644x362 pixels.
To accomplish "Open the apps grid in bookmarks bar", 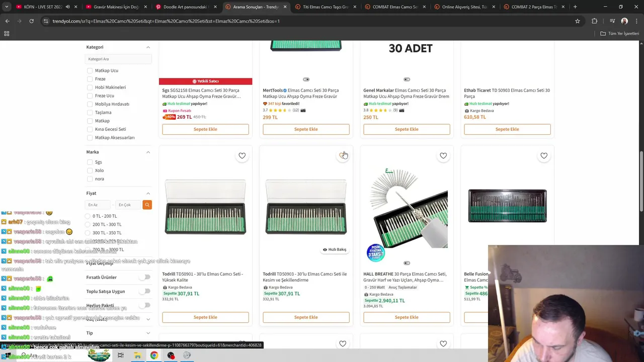I will (7, 34).
